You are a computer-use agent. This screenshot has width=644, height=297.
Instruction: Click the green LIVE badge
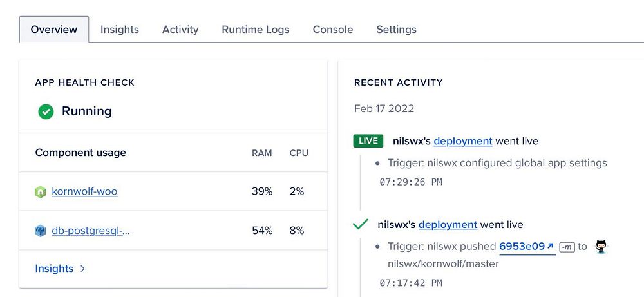[x=368, y=141]
